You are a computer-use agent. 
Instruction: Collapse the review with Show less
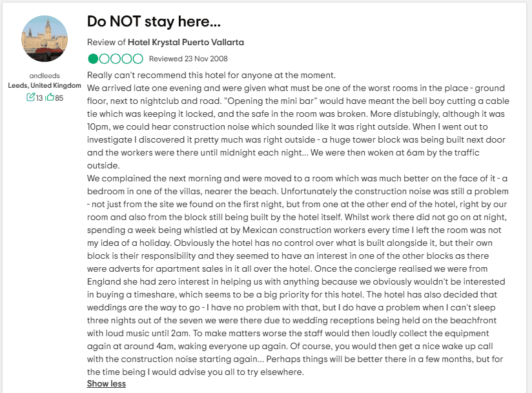click(x=107, y=384)
